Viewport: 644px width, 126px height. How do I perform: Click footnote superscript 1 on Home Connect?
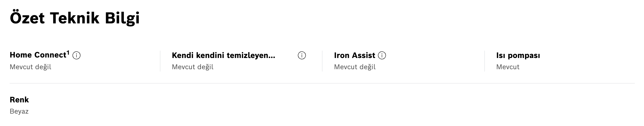tap(68, 52)
